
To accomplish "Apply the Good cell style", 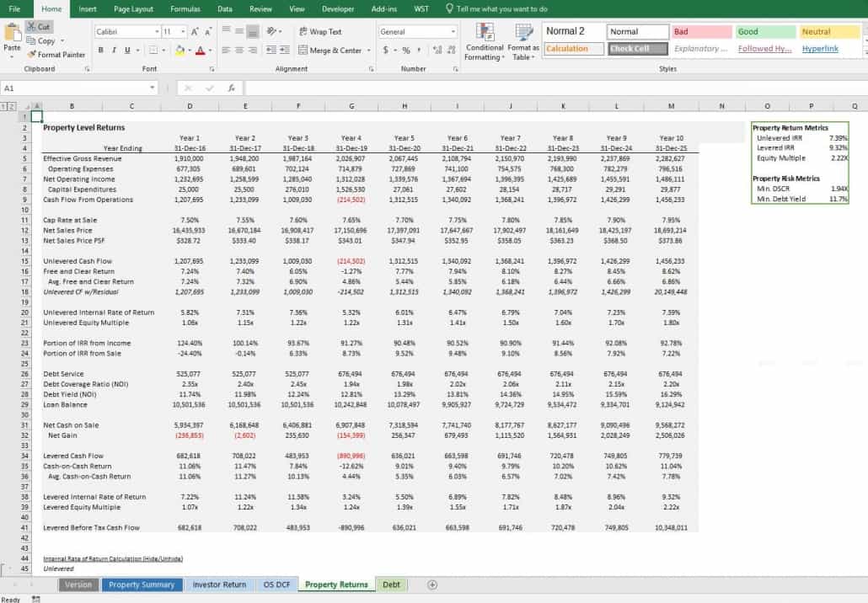I will (766, 32).
